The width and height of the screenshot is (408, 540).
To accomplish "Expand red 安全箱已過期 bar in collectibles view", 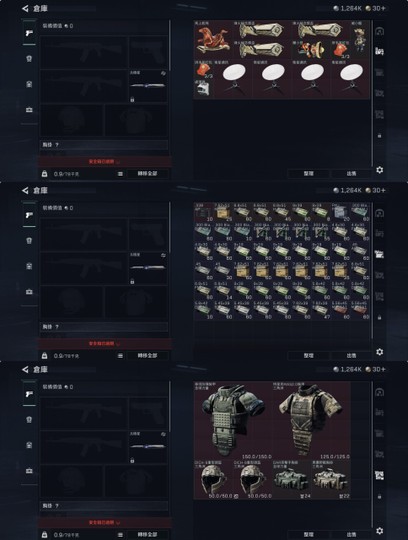I will click(x=105, y=162).
